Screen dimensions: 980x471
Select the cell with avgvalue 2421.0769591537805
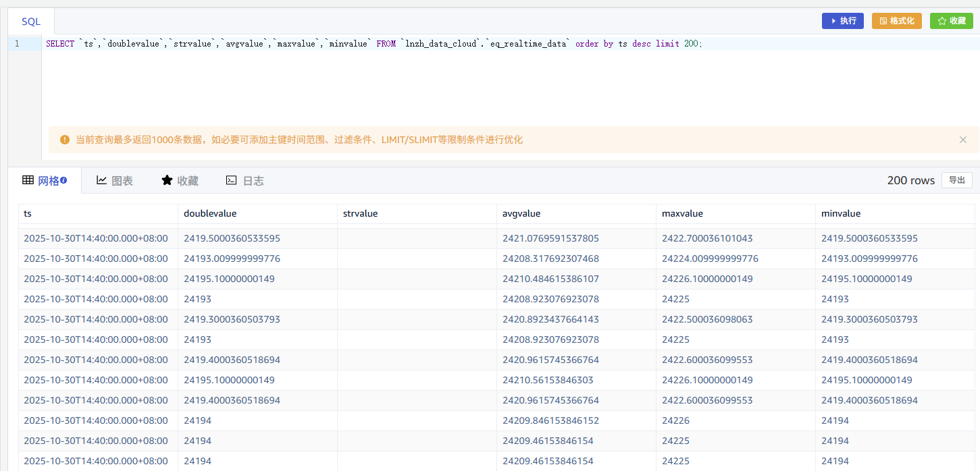click(550, 238)
